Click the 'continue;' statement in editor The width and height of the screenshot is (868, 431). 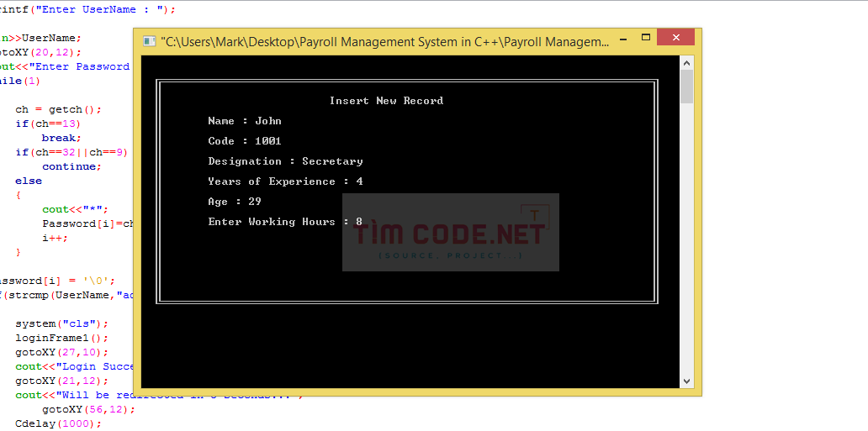tap(72, 166)
